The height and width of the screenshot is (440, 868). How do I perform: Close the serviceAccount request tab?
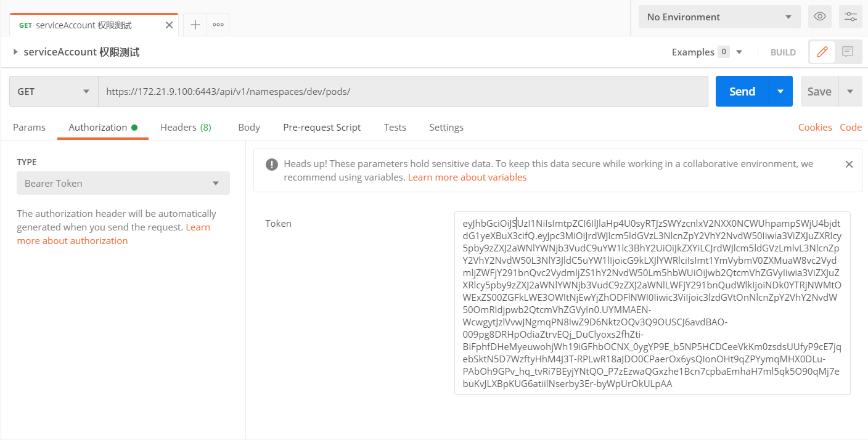point(169,25)
